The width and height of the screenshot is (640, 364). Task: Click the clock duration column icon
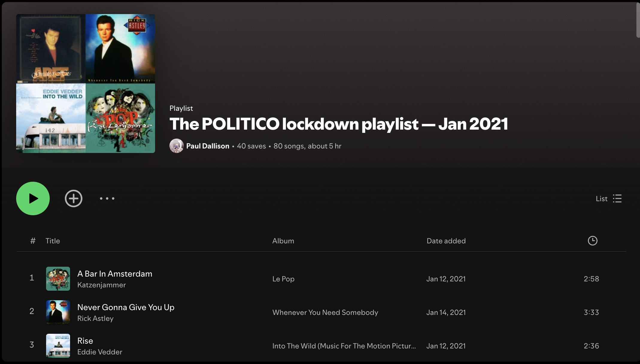(x=592, y=241)
